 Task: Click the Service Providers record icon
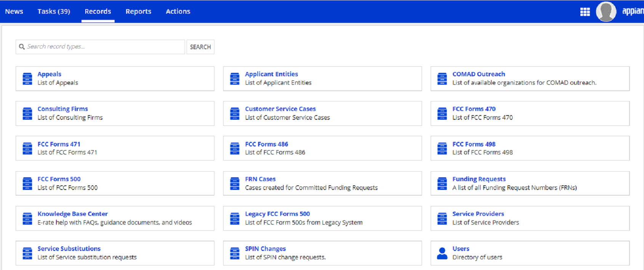[x=442, y=219]
